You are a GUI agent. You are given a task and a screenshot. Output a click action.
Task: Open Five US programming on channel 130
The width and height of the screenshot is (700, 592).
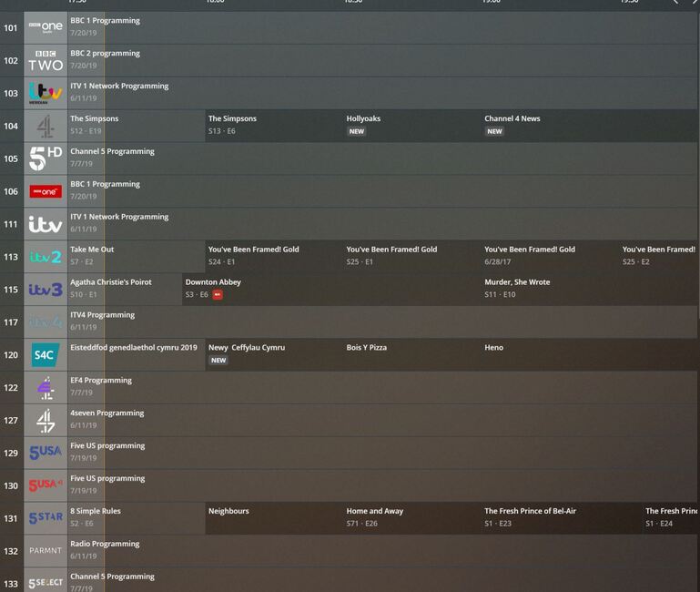point(382,485)
